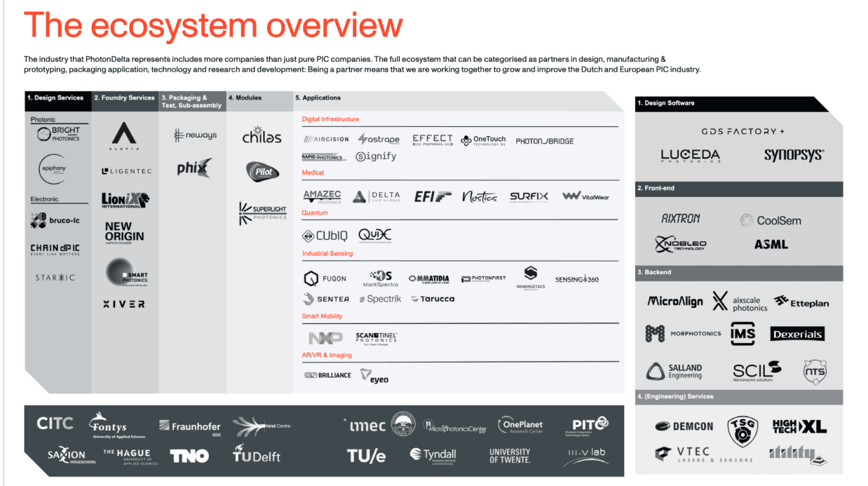Screen dimensions: 868x486
Task: Select the Surfix logo
Action: click(529, 197)
